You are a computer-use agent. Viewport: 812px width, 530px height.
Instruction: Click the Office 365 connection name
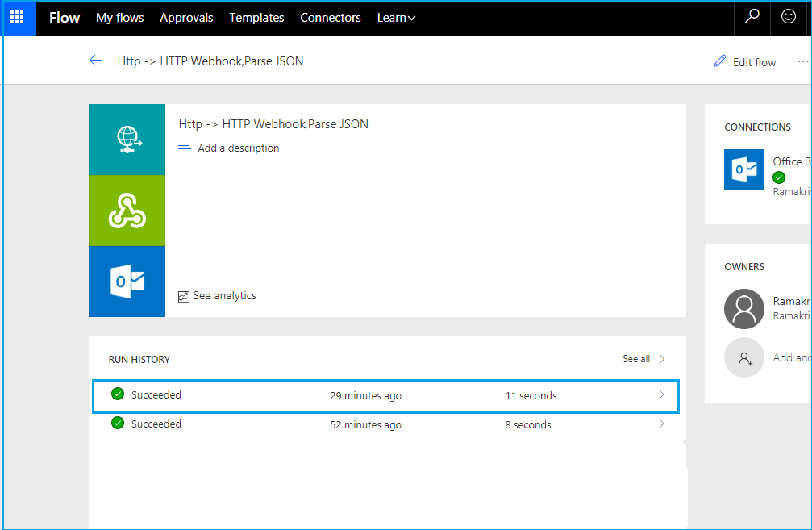pos(792,161)
